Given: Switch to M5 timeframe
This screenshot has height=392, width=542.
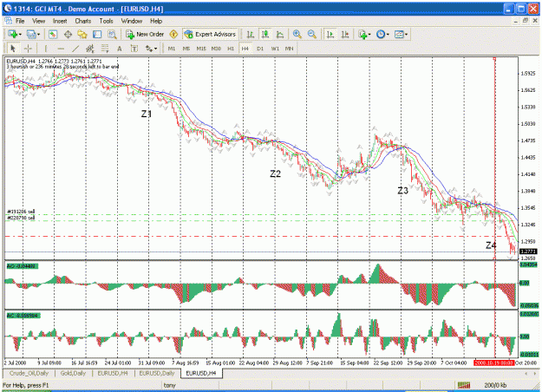Looking at the screenshot, I should point(186,49).
